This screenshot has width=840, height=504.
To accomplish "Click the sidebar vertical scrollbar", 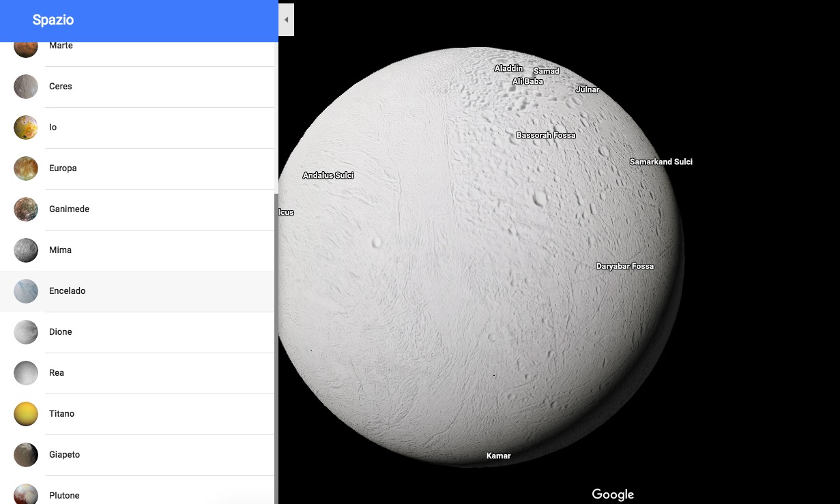I will click(276, 341).
